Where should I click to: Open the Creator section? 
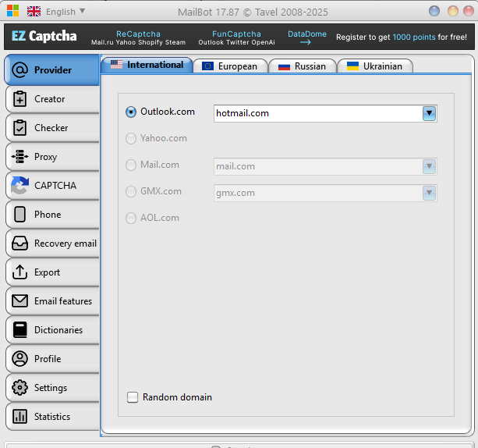tap(52, 99)
